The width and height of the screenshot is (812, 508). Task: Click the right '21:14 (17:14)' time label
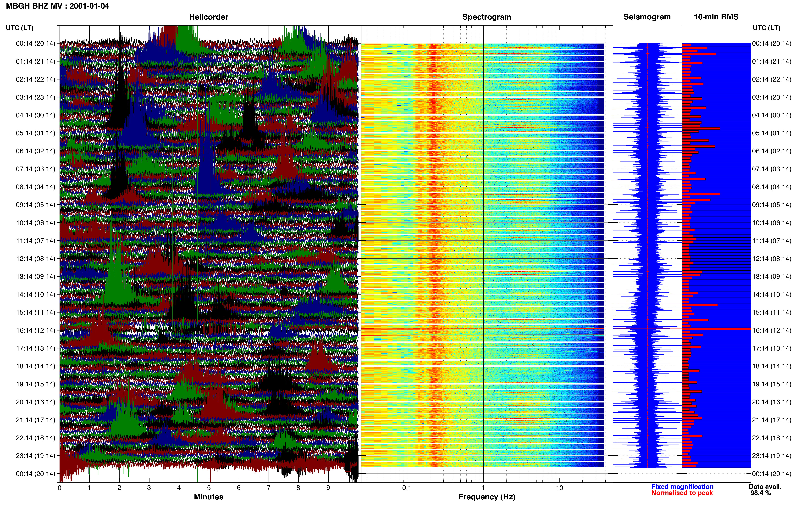click(x=772, y=420)
